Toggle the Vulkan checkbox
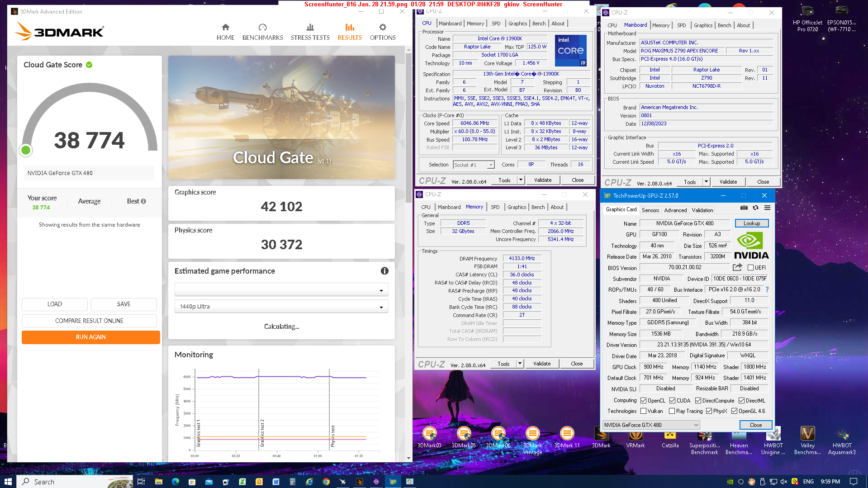The height and width of the screenshot is (488, 868). point(643,411)
